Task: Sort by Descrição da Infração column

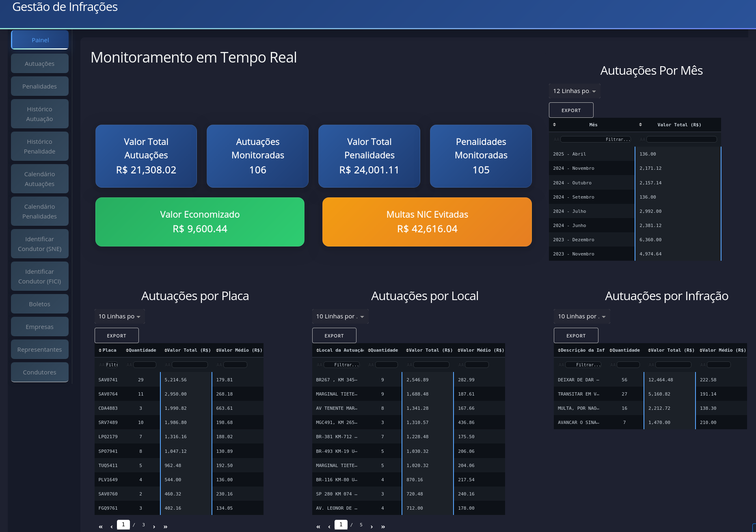Action: pos(581,350)
